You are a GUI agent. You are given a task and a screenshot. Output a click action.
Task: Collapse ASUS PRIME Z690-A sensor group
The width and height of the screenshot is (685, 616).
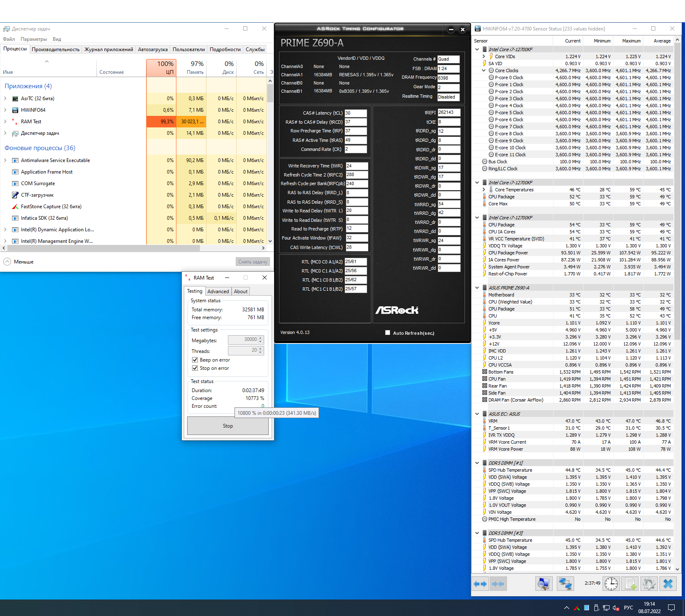click(x=477, y=288)
